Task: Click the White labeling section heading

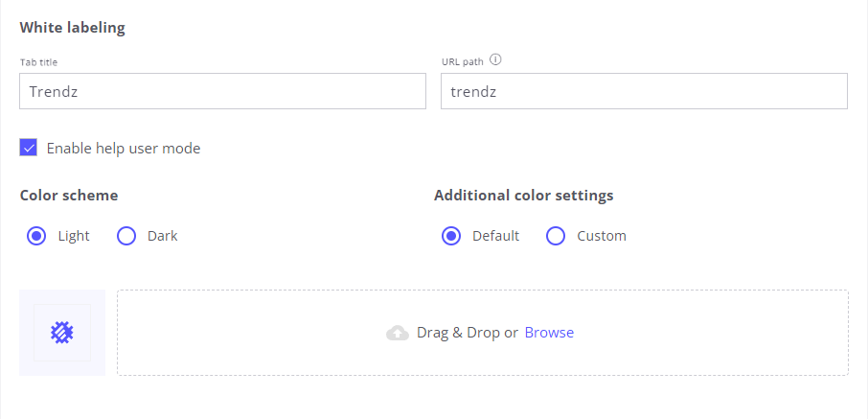Action: tap(73, 27)
